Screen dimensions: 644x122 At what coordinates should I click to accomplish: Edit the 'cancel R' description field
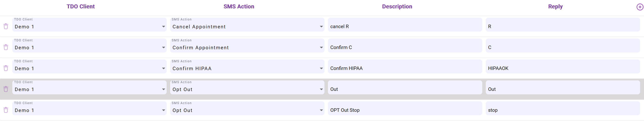[405, 26]
